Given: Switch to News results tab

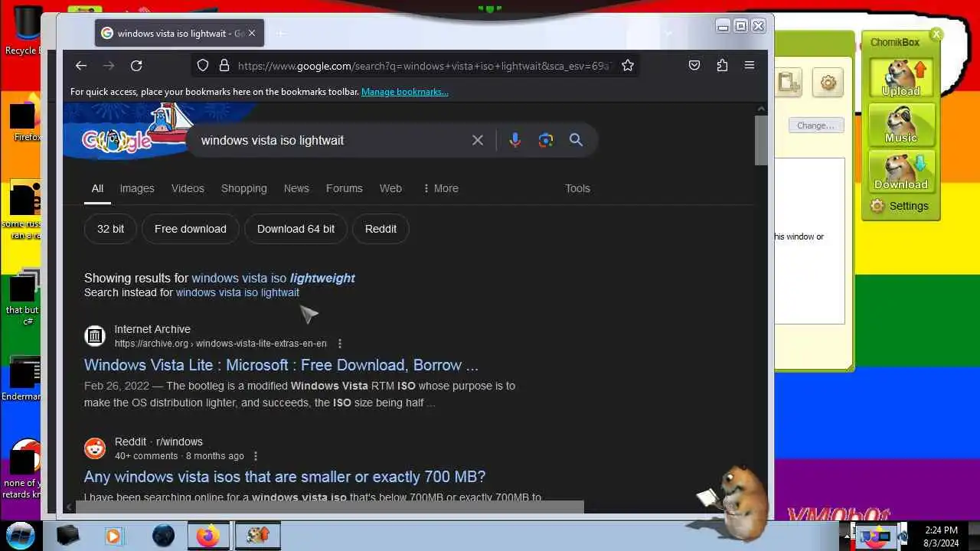Looking at the screenshot, I should (296, 188).
